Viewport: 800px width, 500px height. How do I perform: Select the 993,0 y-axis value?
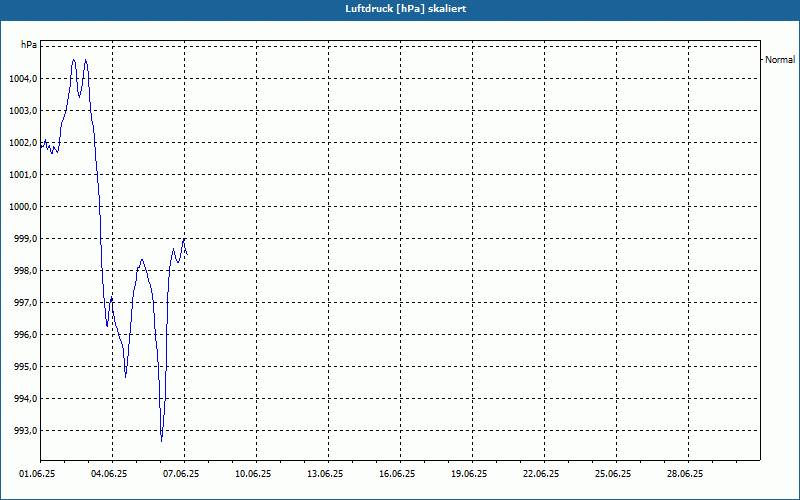tap(25, 431)
